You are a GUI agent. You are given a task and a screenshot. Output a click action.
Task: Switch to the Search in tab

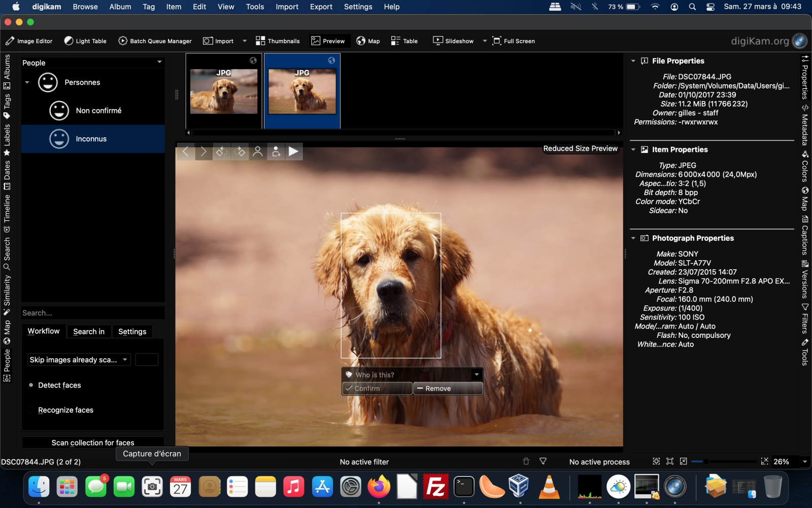(x=89, y=331)
